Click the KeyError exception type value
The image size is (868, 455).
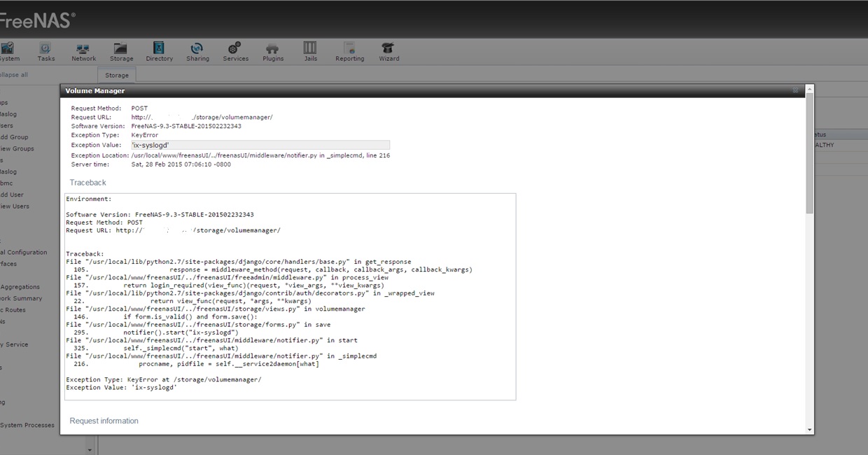[x=145, y=135]
